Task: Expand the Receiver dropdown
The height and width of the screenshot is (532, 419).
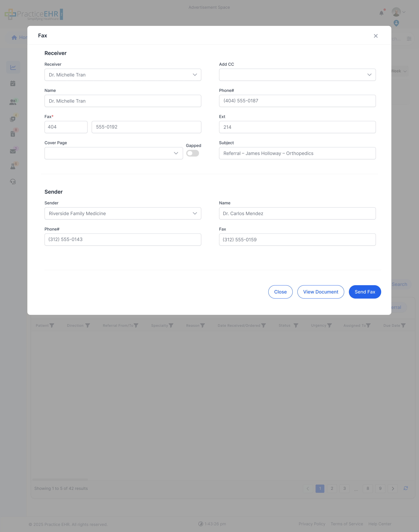Action: [123, 75]
